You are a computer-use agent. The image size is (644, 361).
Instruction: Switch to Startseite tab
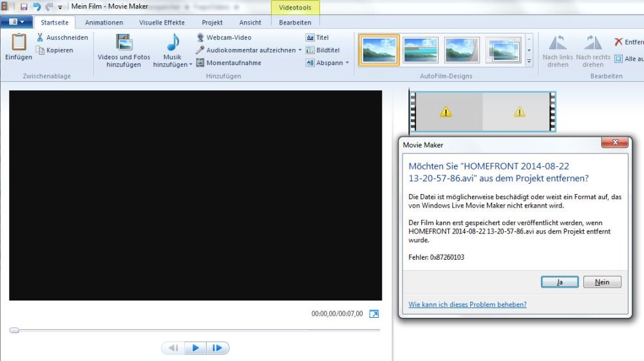tap(55, 23)
